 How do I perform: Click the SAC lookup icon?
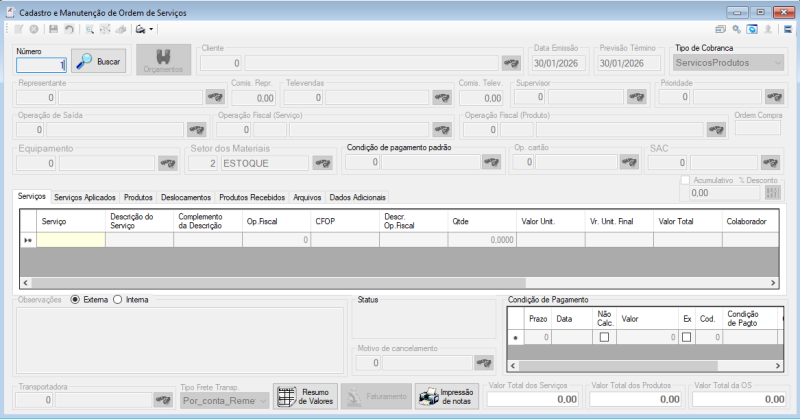coord(770,163)
